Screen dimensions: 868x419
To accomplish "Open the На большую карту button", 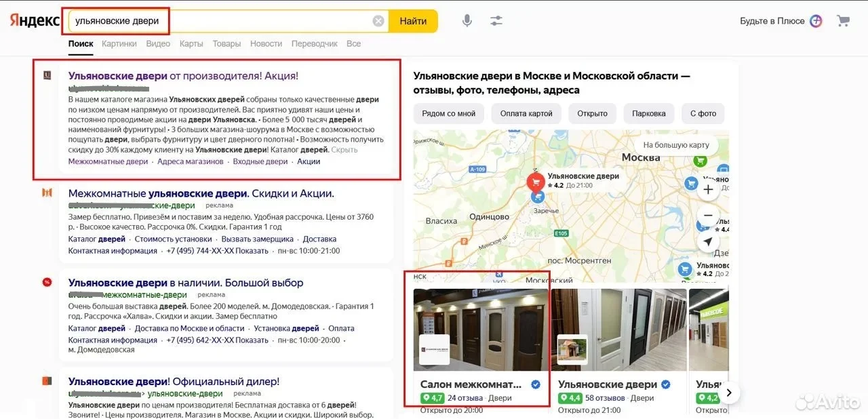I will coord(676,145).
